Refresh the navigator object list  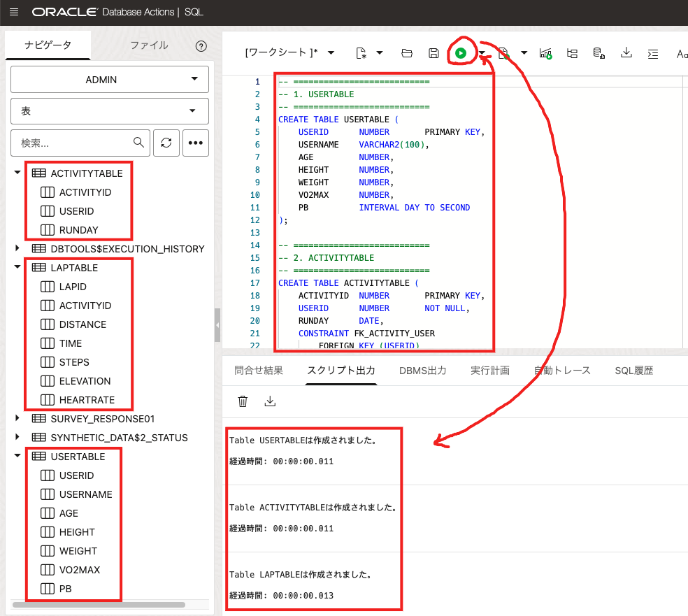[x=166, y=143]
